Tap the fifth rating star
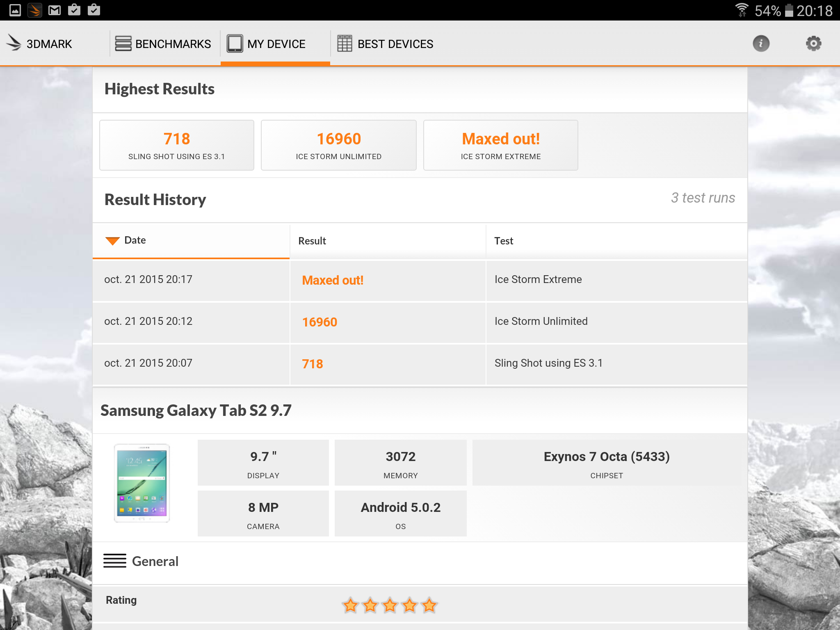 (x=429, y=605)
